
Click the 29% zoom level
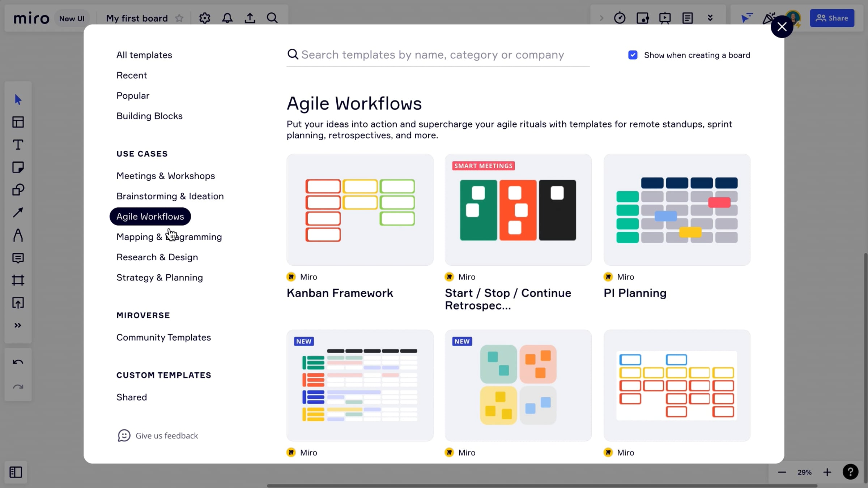[x=804, y=472]
